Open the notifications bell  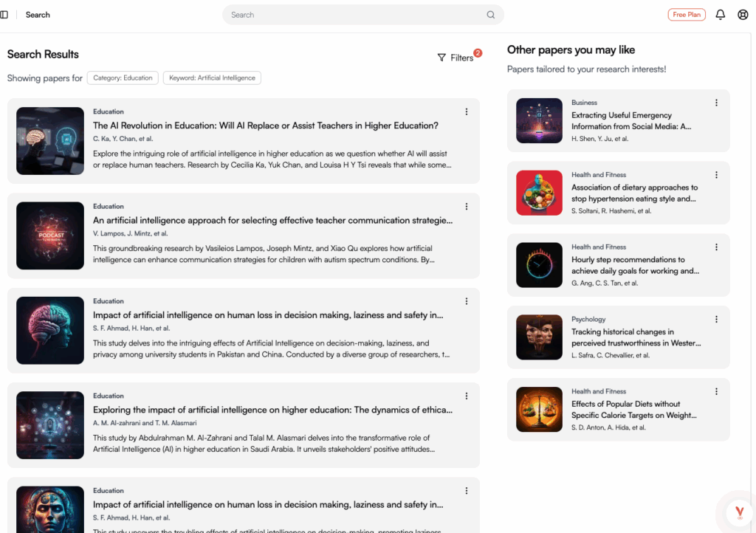click(721, 15)
